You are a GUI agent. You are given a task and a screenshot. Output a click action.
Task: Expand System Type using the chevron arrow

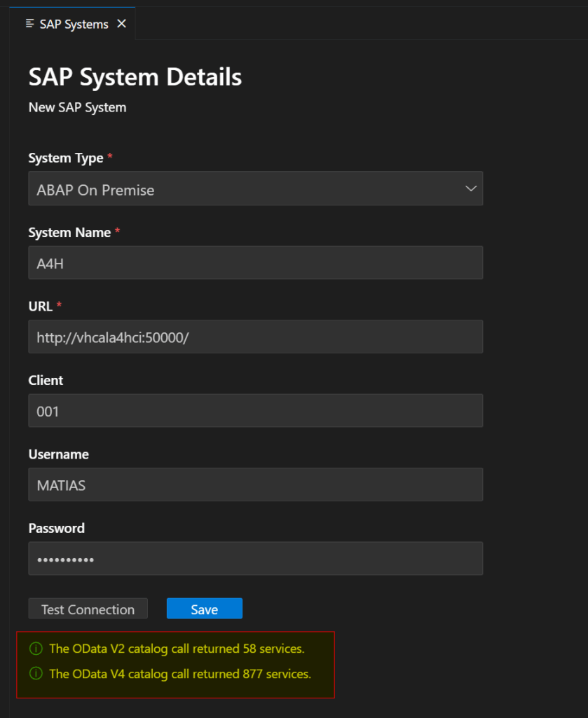(x=471, y=189)
